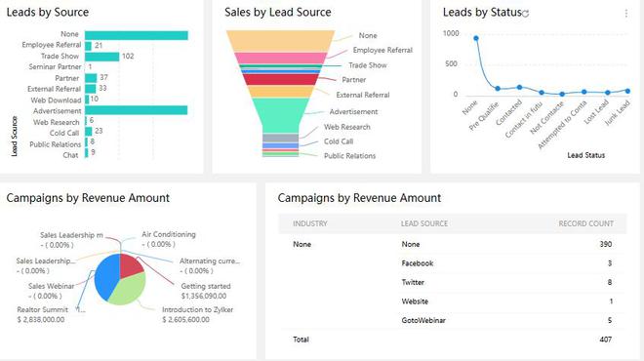Sort by the INDUSTRY column header
The image size is (644, 361).
tap(310, 223)
